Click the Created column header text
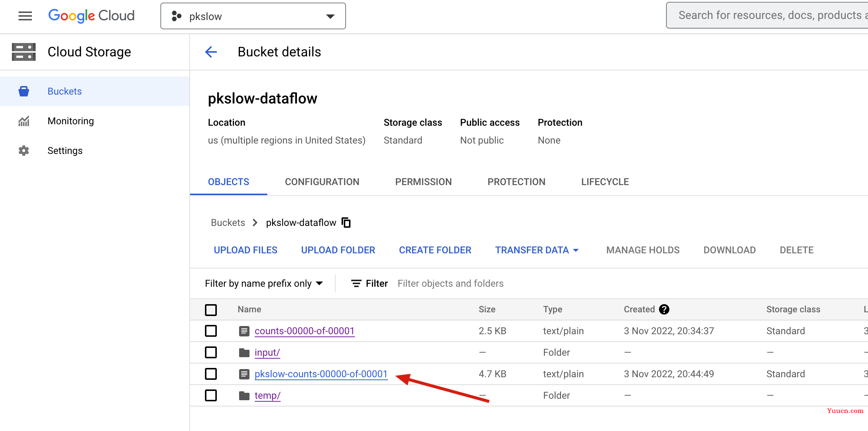The height and width of the screenshot is (431, 868). (639, 309)
